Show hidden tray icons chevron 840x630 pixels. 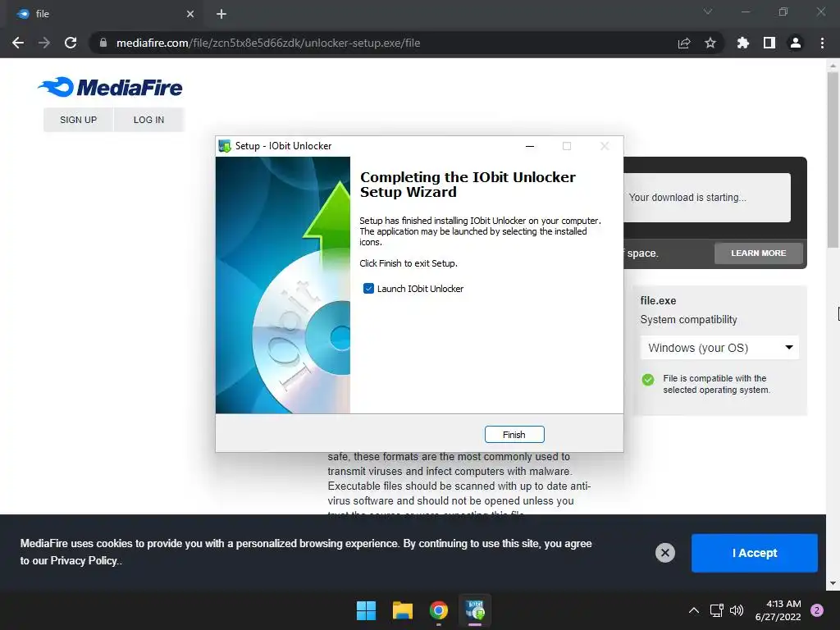694,610
